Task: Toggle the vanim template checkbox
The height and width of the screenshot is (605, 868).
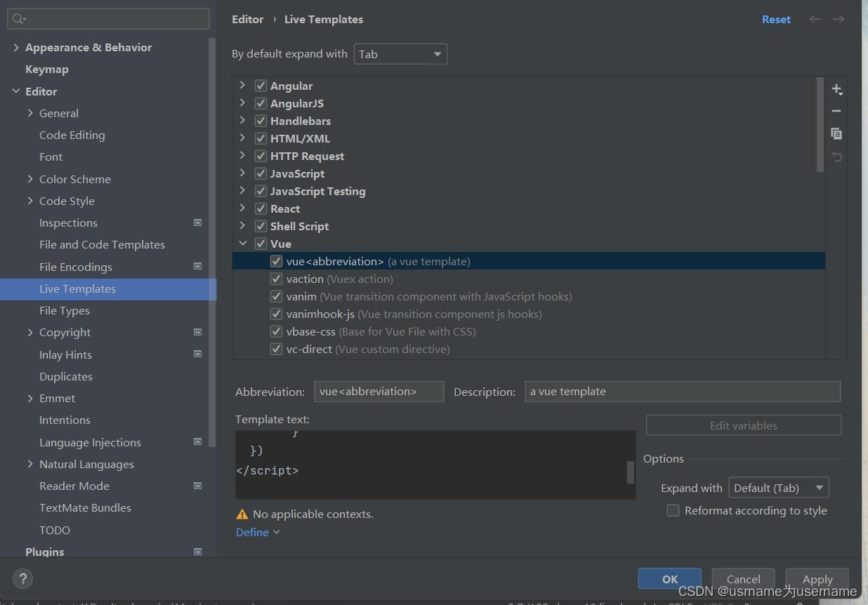Action: [x=277, y=296]
